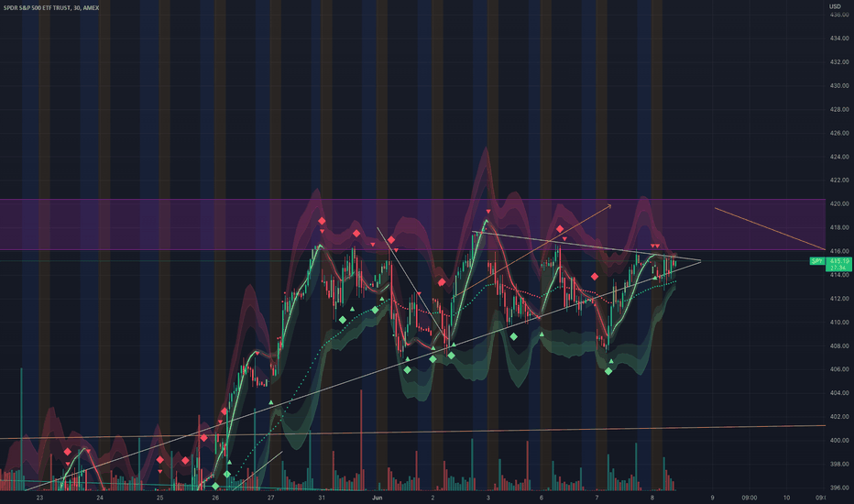Click the 26 date label on time axis
Image resolution: width=854 pixels, height=504 pixels.
pyautogui.click(x=215, y=498)
